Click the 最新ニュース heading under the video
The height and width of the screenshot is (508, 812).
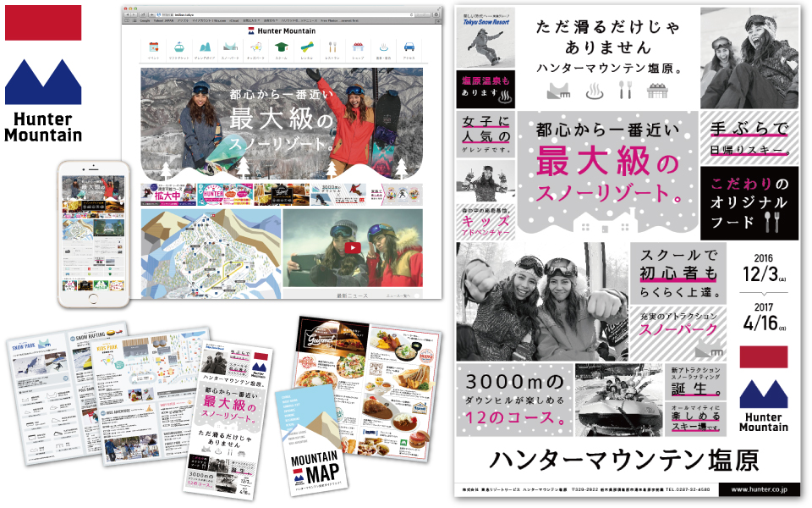pyautogui.click(x=352, y=295)
